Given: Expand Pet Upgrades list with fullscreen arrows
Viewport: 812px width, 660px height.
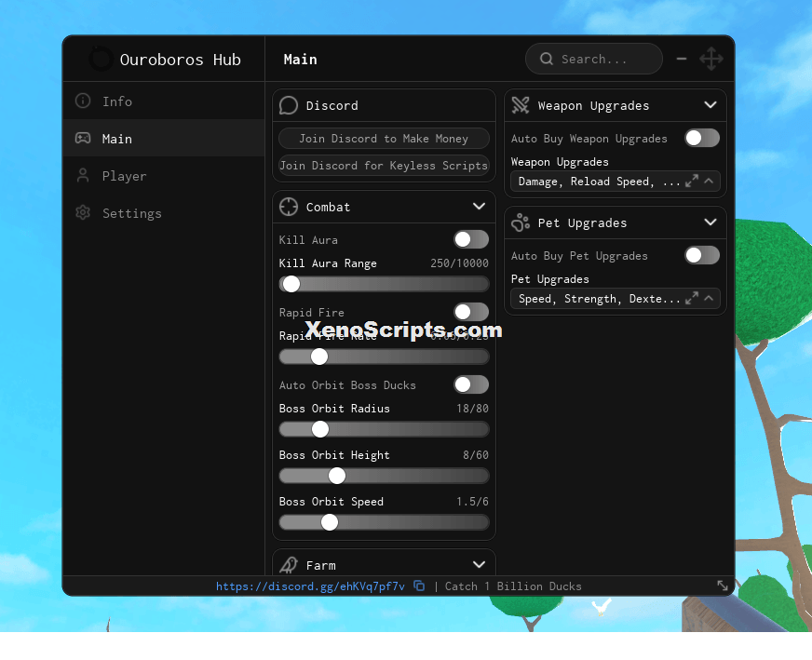Looking at the screenshot, I should [x=692, y=298].
